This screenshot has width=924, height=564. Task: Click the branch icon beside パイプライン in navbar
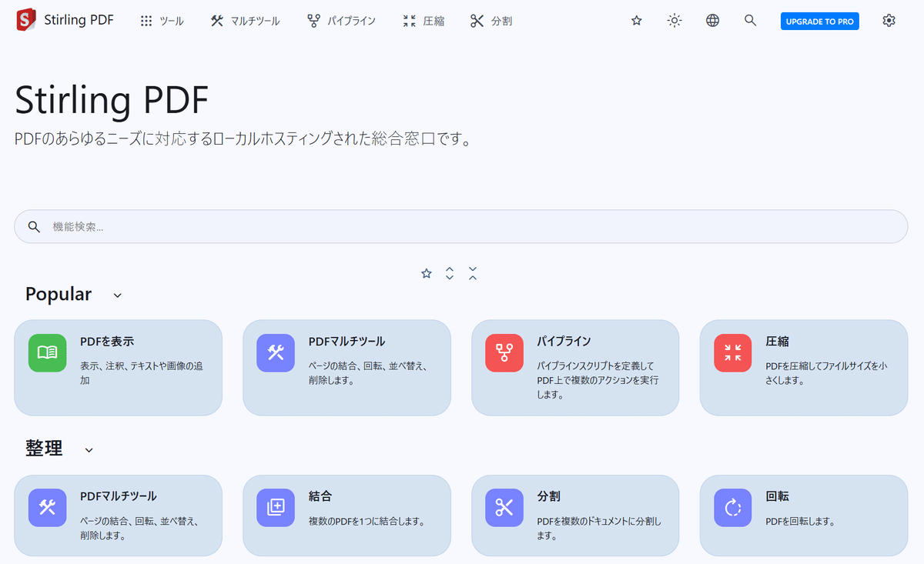coord(313,22)
